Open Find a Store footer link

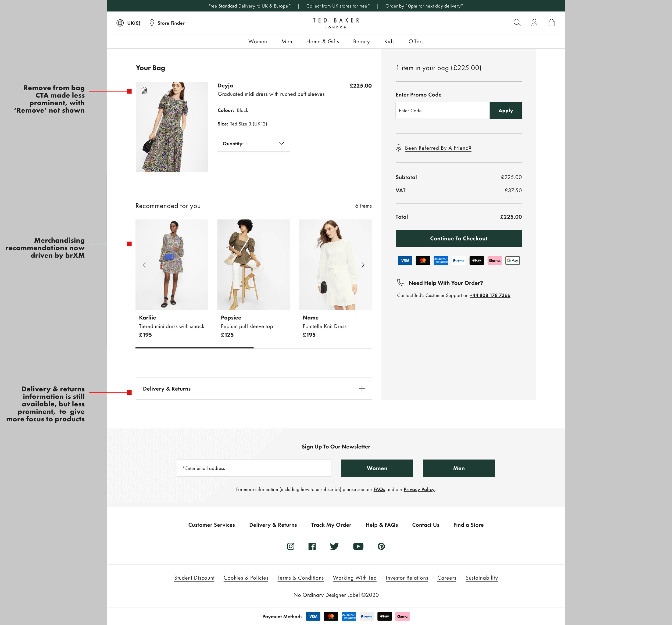click(x=469, y=525)
